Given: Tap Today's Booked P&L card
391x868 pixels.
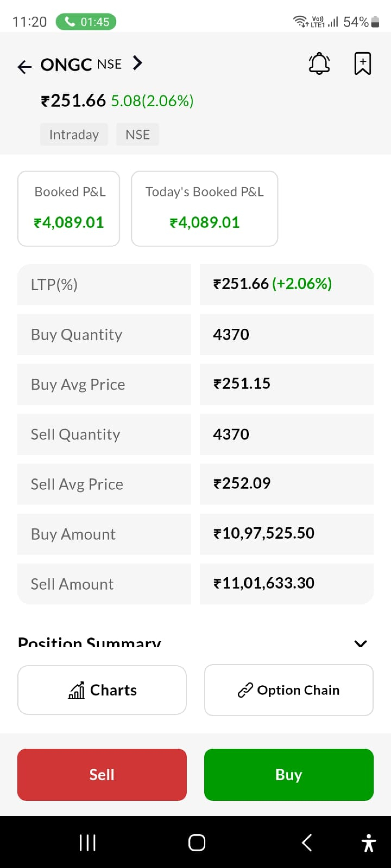Looking at the screenshot, I should pos(204,209).
